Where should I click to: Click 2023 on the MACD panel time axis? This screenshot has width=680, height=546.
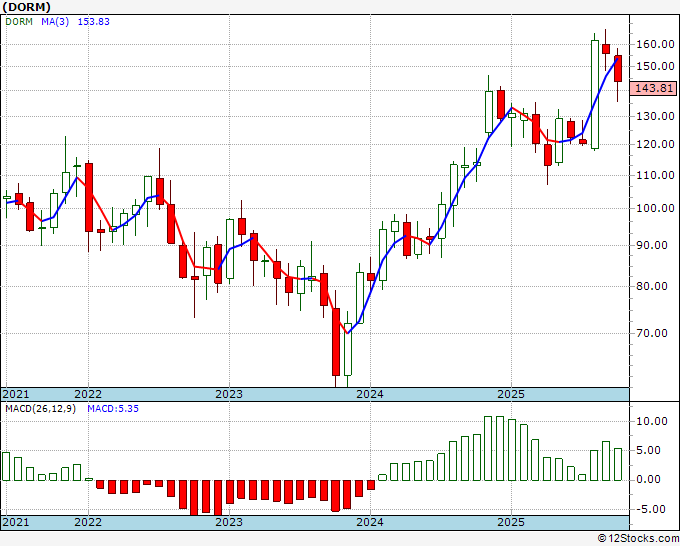[229, 522]
